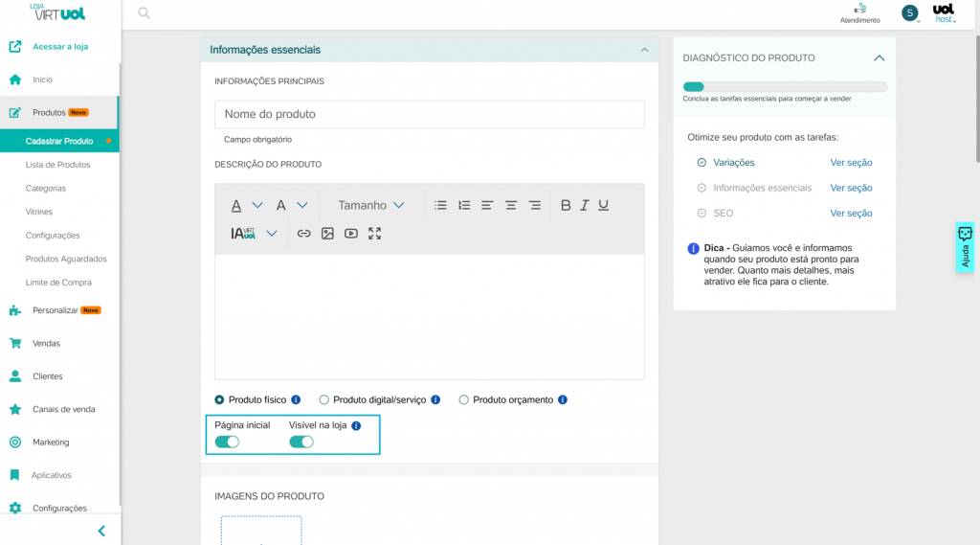
Task: Click the underlined A text color icon
Action: tap(236, 205)
